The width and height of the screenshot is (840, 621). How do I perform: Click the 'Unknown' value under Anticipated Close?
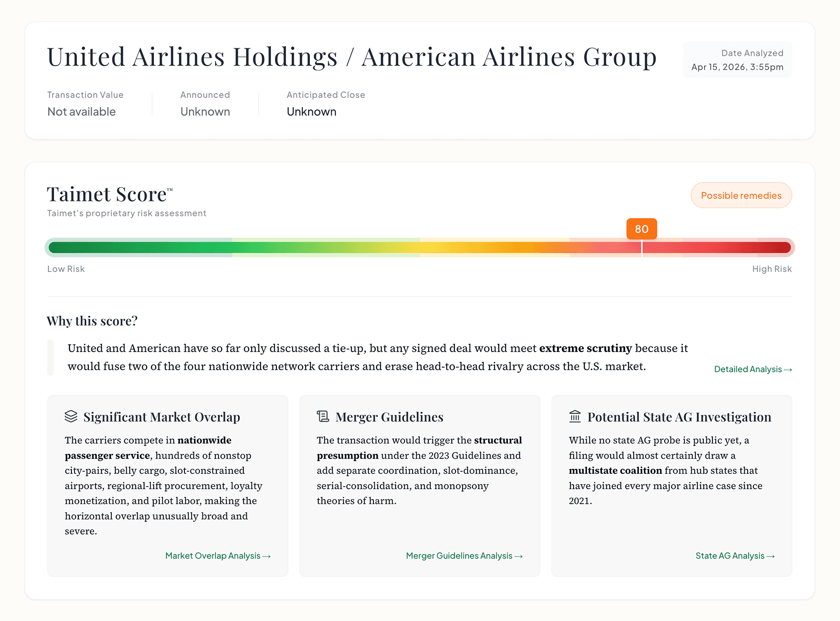tap(312, 112)
